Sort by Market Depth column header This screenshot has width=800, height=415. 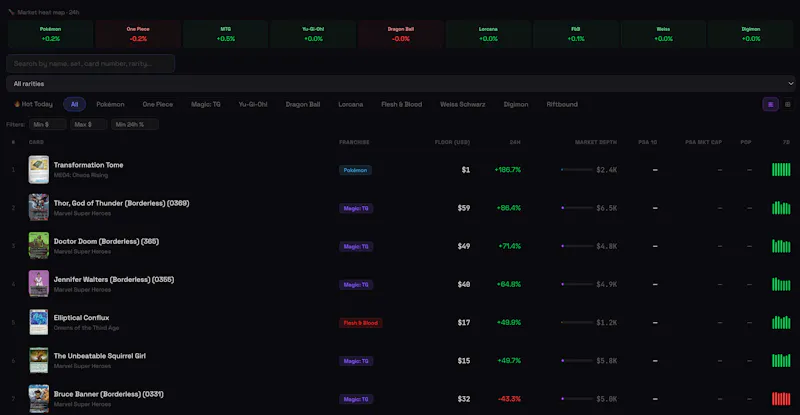pyautogui.click(x=595, y=142)
